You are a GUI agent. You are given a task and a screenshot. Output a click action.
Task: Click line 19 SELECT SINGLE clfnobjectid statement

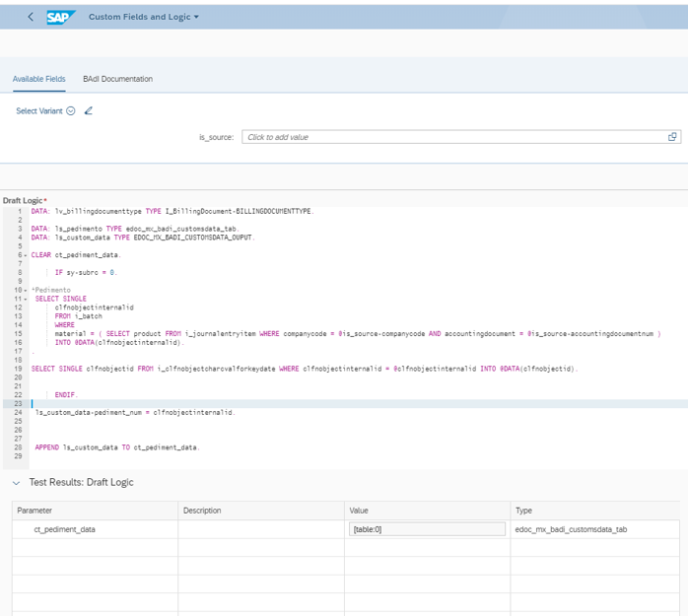[305, 369]
